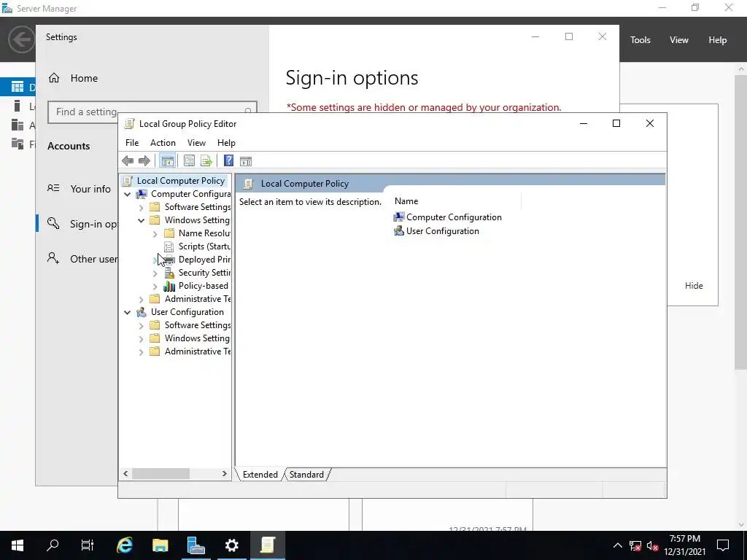Image resolution: width=747 pixels, height=560 pixels.
Task: Expand the Name Resolution Policy node
Action: (155, 234)
